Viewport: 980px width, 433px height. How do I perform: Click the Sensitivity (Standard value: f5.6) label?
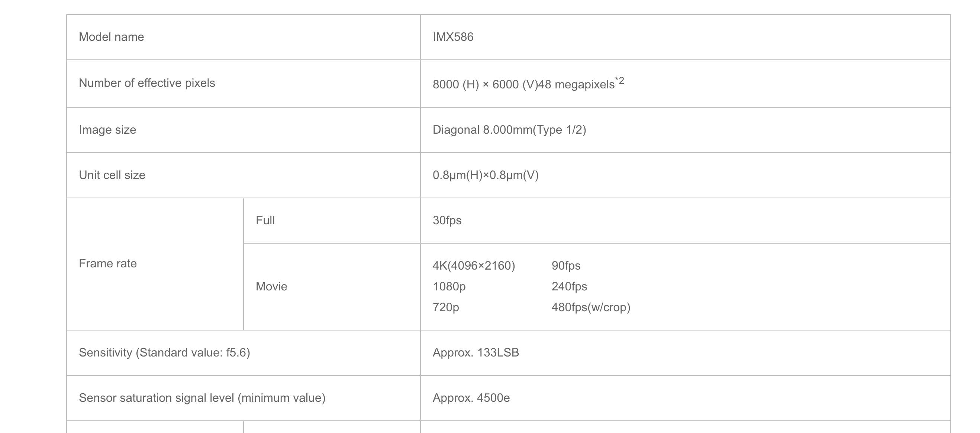[x=164, y=352]
